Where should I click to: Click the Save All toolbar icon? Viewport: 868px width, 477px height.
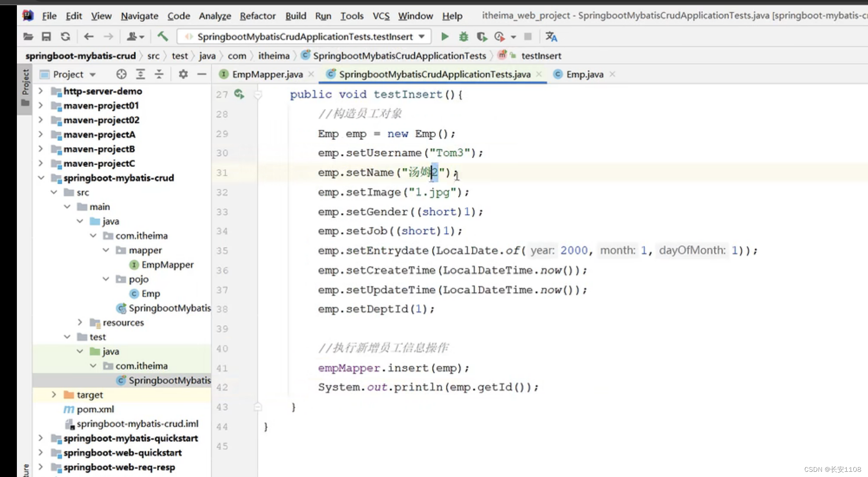tap(46, 37)
